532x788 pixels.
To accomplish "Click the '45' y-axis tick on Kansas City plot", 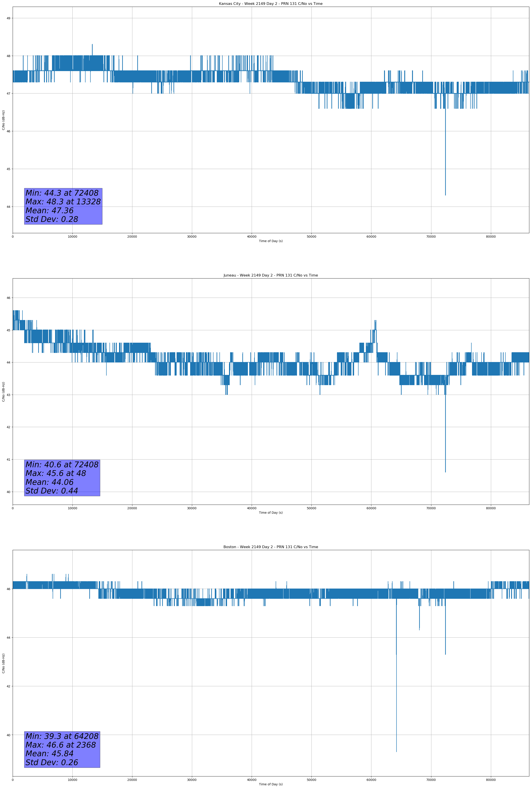I will click(8, 169).
